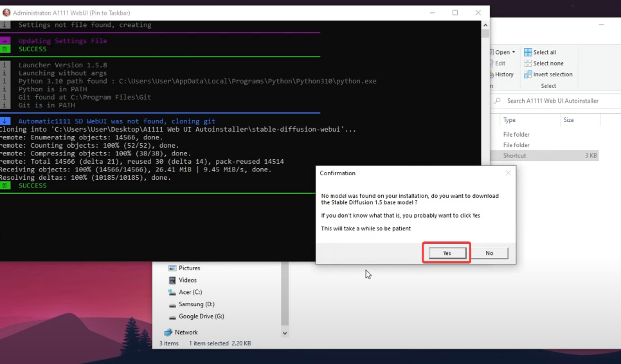The width and height of the screenshot is (621, 364).
Task: Minimize the File Explorer window
Action: click(x=601, y=24)
